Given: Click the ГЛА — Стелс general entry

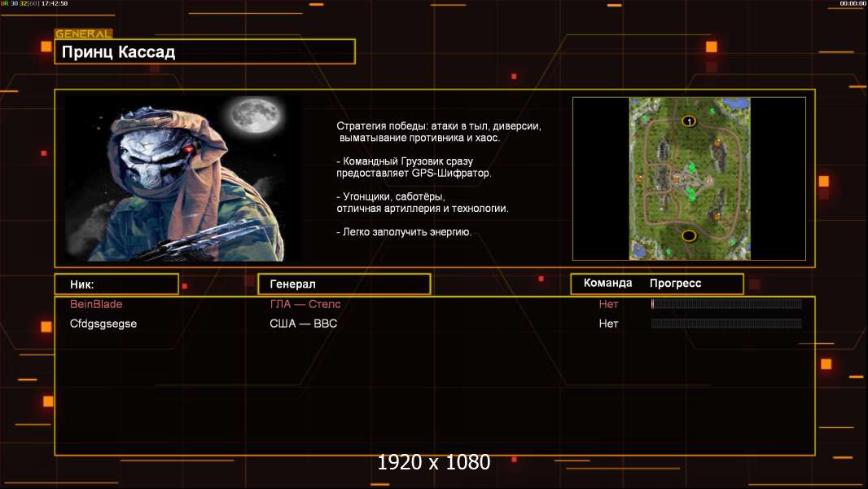Looking at the screenshot, I should 305,304.
